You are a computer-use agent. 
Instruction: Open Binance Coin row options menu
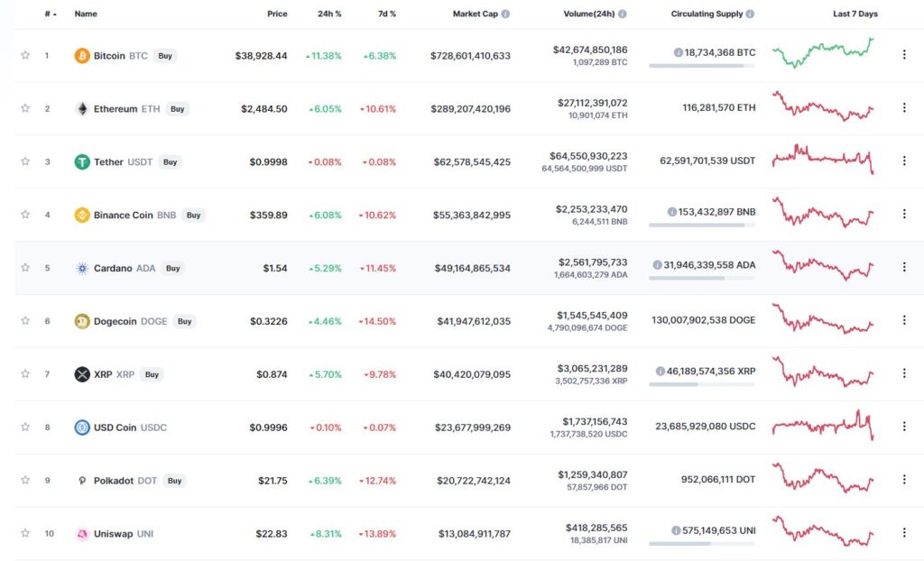click(904, 214)
